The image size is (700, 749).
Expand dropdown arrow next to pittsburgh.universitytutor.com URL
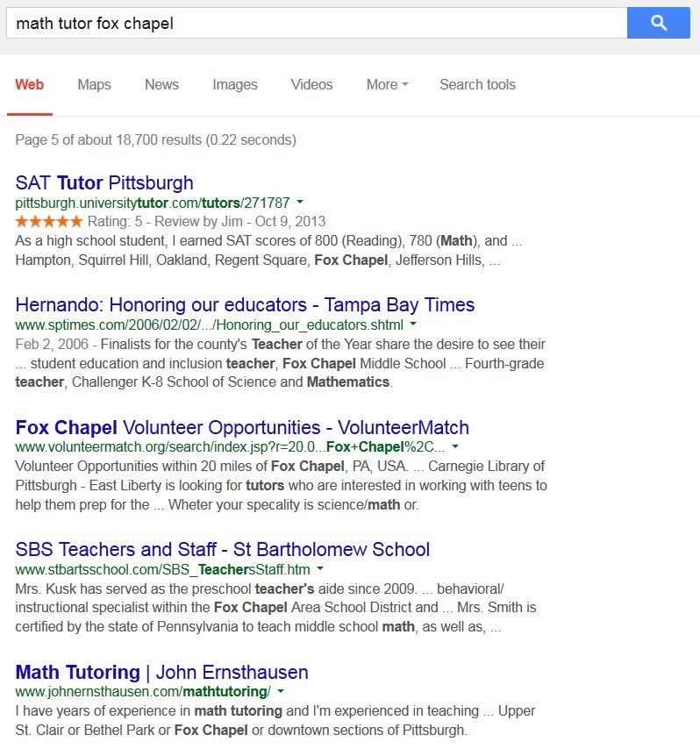300,202
